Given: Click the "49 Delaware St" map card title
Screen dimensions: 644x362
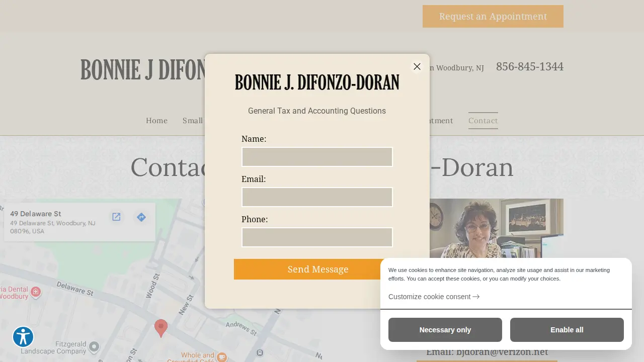Looking at the screenshot, I should coord(36,214).
